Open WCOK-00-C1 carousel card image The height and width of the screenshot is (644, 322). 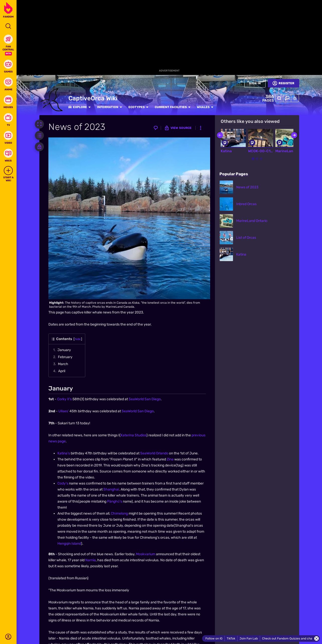[x=261, y=138]
